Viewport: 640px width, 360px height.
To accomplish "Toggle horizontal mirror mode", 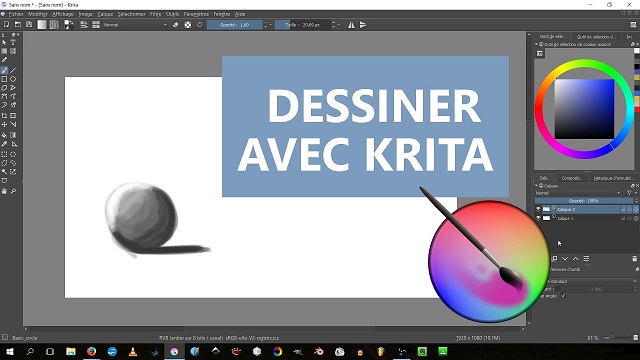I will tap(351, 25).
